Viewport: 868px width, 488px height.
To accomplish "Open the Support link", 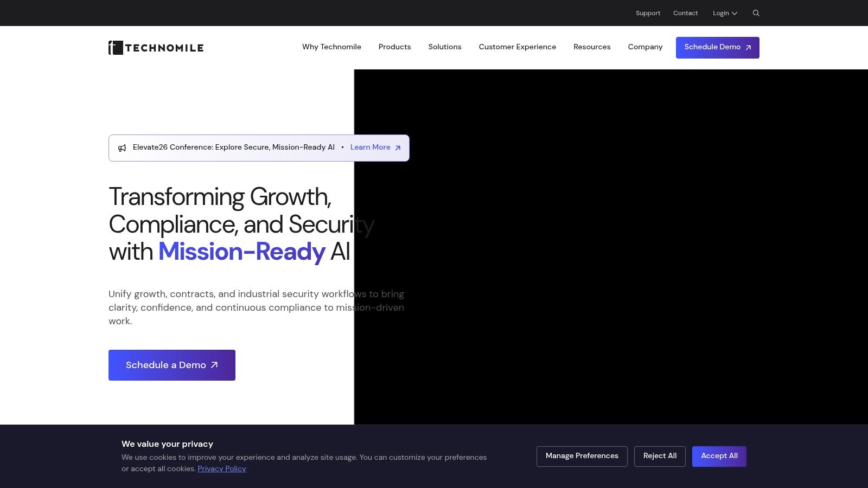I will [x=648, y=13].
